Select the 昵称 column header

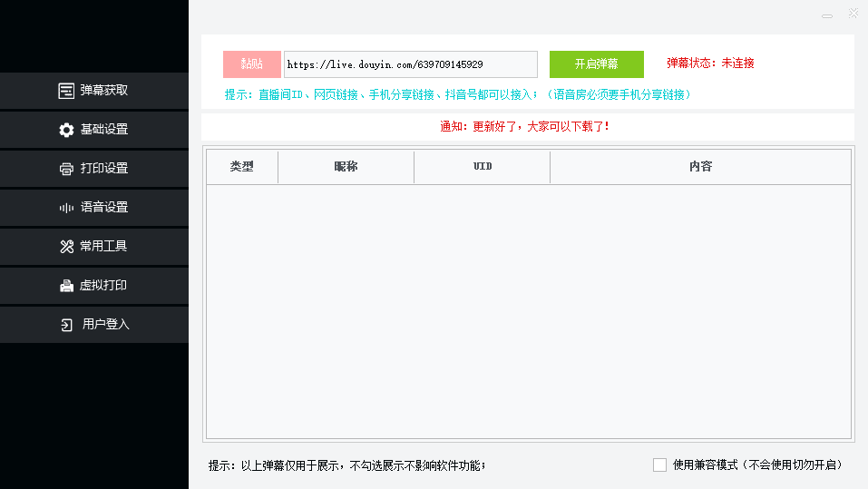346,167
